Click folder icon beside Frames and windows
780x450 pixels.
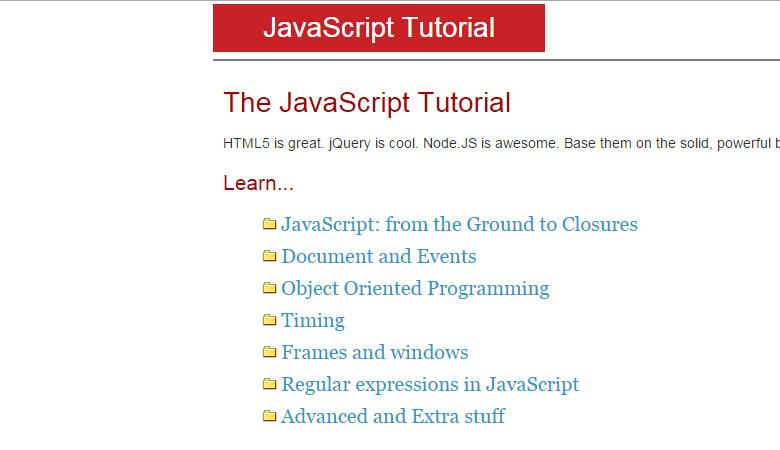click(x=269, y=353)
